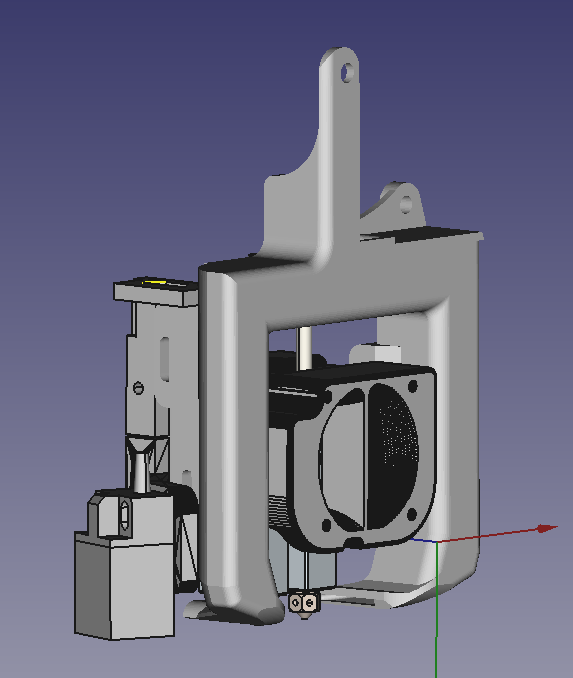Image resolution: width=573 pixels, height=678 pixels.
Task: Select the finned heatsink beside the fan housing
Action: 280,511
